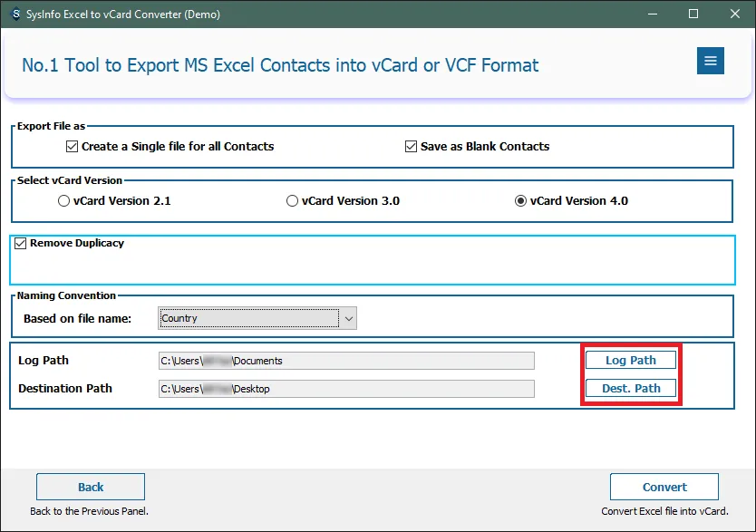Disable the Remove Duplicacy checkbox
The image size is (756, 532).
[x=21, y=243]
